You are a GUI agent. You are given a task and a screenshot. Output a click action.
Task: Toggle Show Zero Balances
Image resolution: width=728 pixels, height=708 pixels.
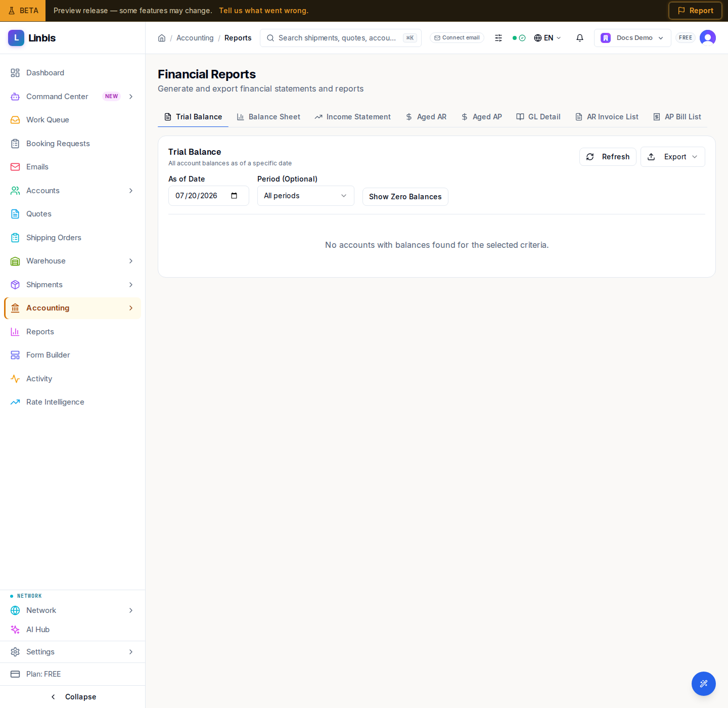pos(405,197)
